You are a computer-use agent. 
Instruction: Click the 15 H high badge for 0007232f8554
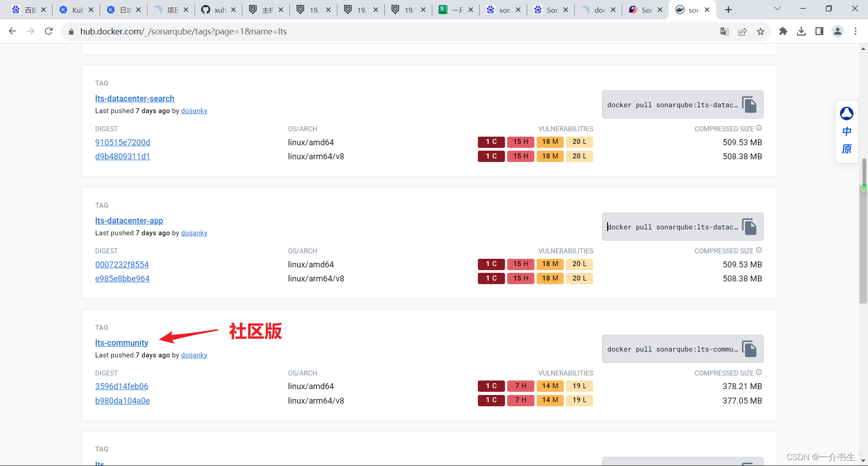click(x=521, y=264)
